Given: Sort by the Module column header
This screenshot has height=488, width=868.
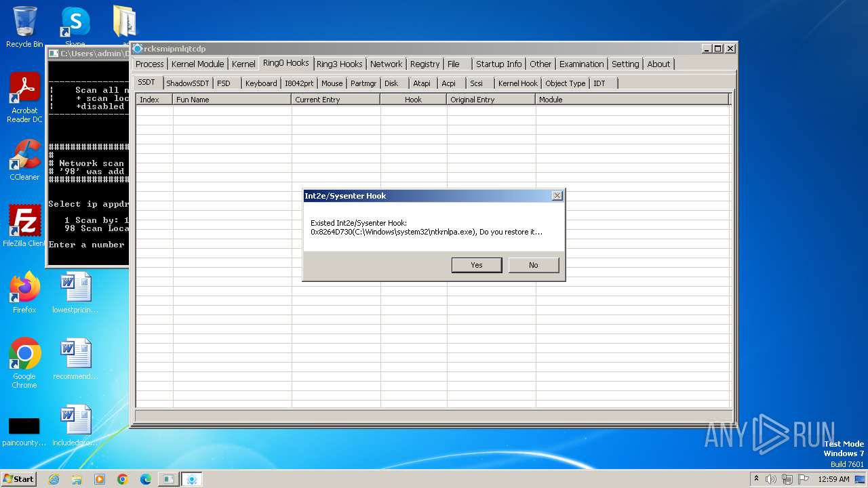Looking at the screenshot, I should (632, 100).
